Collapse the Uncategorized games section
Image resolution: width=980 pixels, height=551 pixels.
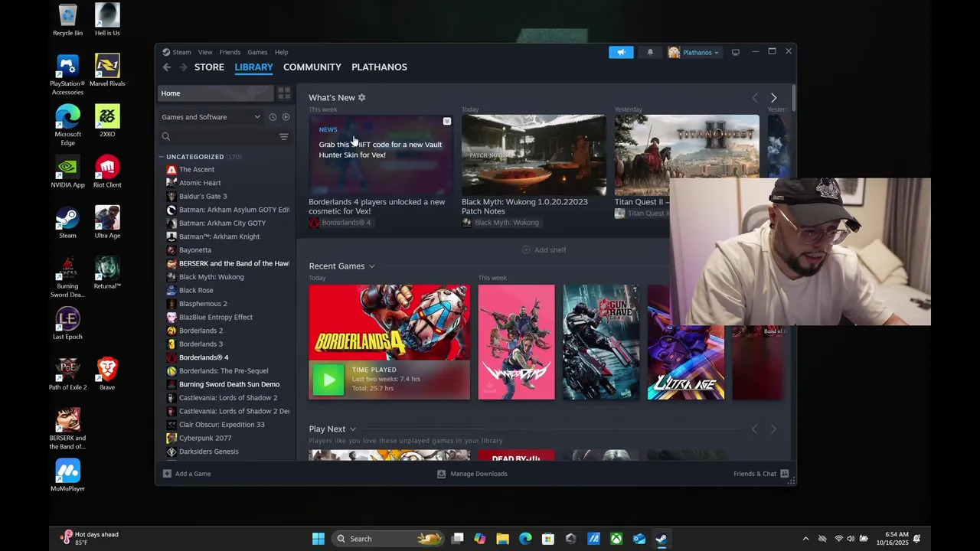[162, 157]
